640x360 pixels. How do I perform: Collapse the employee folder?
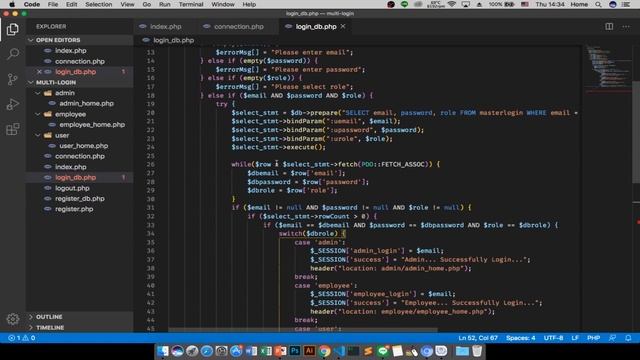(38, 114)
